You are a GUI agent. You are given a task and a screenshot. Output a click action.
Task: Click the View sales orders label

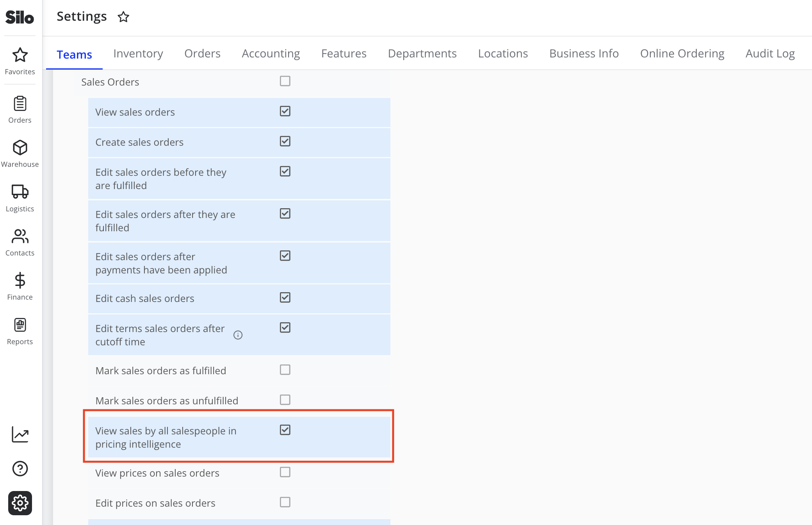[135, 112]
